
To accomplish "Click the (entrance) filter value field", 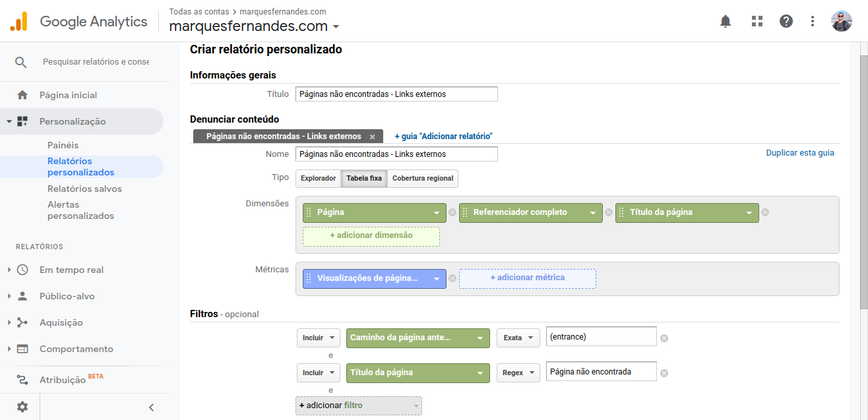I will 602,337.
